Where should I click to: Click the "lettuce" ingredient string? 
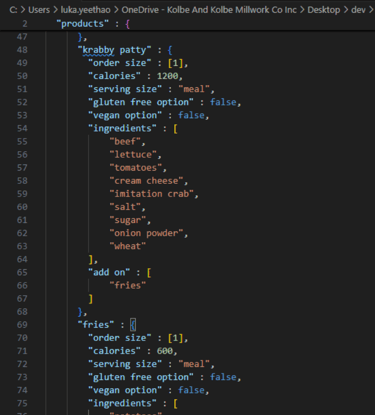[x=133, y=154]
